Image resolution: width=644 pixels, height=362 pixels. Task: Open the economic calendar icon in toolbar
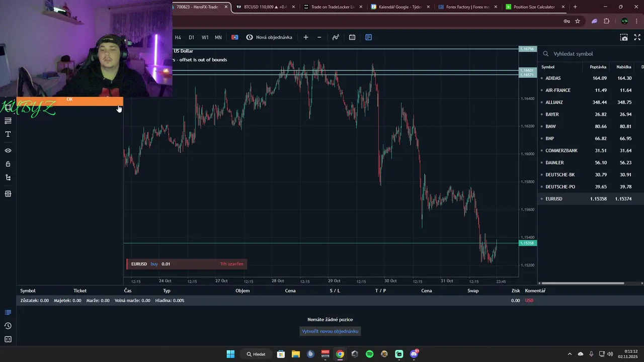[352, 37]
